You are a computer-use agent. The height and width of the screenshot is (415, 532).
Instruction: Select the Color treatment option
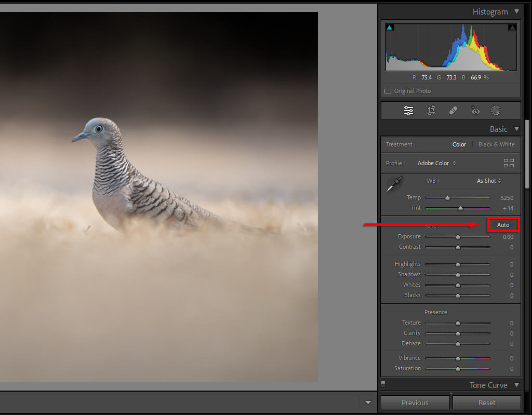pyautogui.click(x=459, y=144)
